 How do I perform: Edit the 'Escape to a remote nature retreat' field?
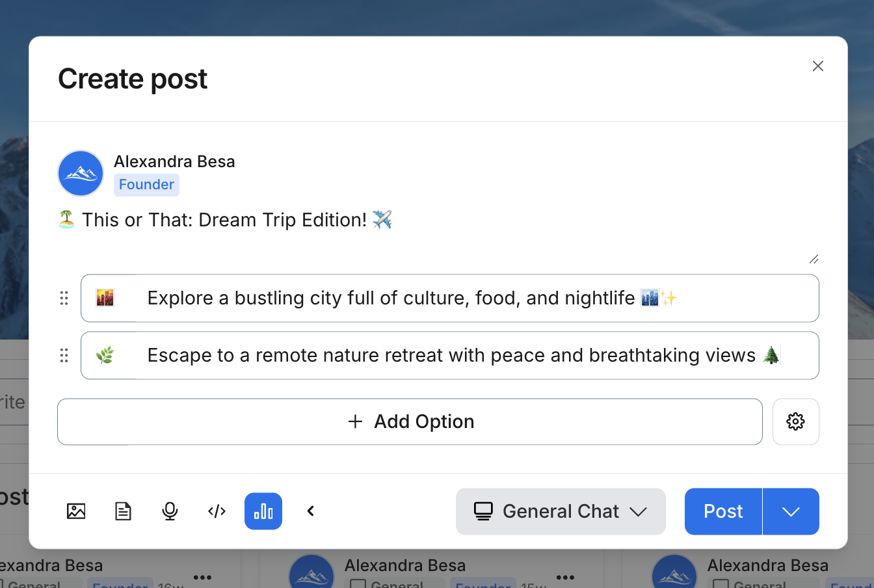(x=477, y=355)
